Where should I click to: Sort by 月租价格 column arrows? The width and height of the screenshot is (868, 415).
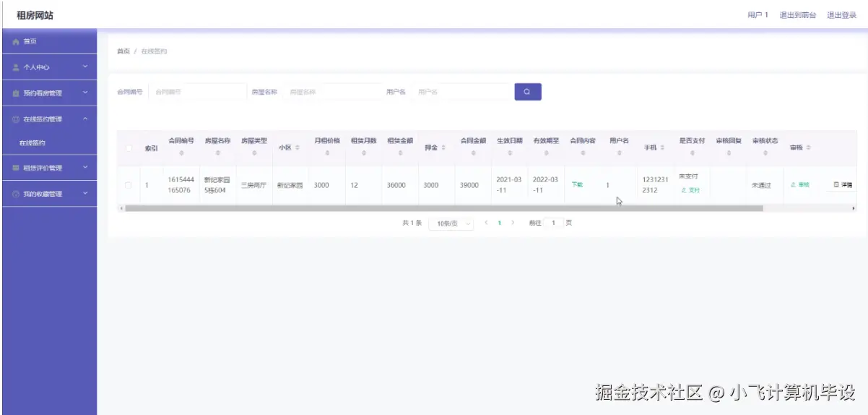pyautogui.click(x=327, y=153)
